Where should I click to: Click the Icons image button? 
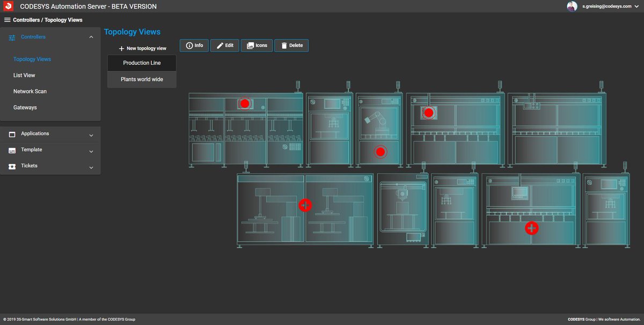pos(257,46)
